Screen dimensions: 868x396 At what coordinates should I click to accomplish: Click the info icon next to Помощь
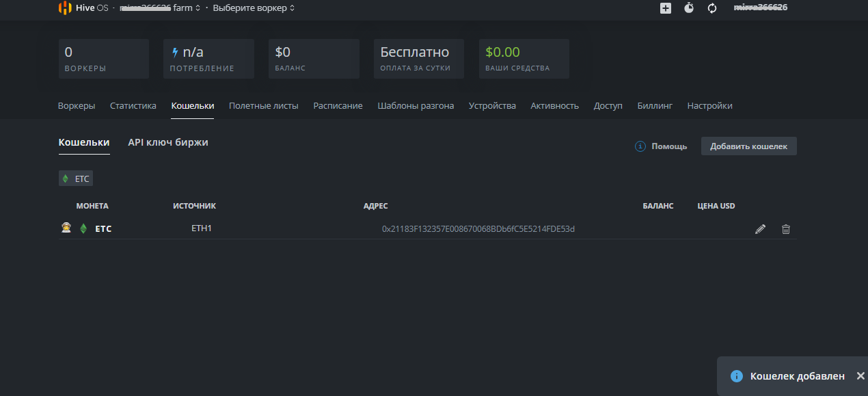(x=640, y=146)
